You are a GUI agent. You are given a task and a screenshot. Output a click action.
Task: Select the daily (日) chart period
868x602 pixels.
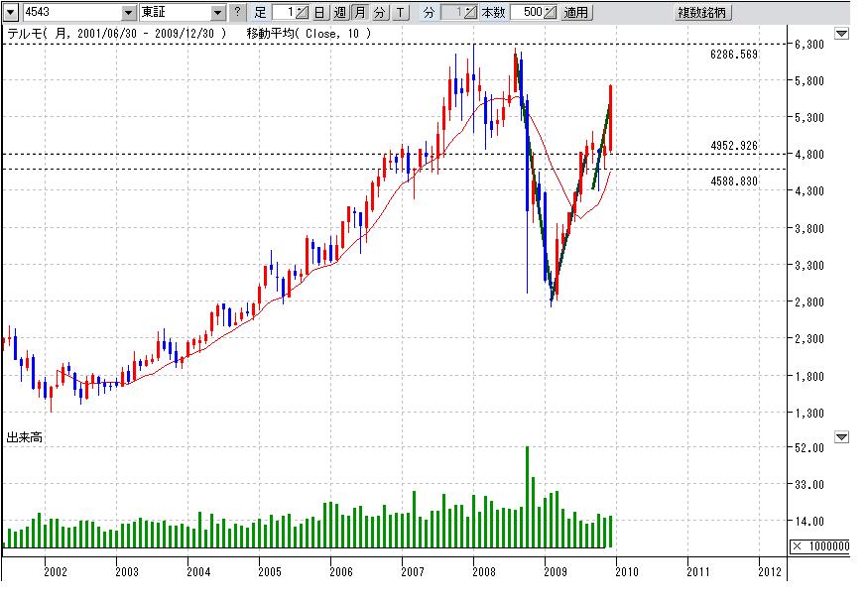pyautogui.click(x=320, y=13)
